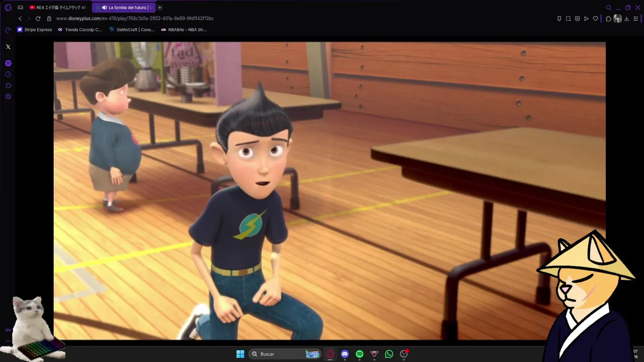Take a snapshot with the capture icon
The width and height of the screenshot is (644, 362).
[568, 19]
